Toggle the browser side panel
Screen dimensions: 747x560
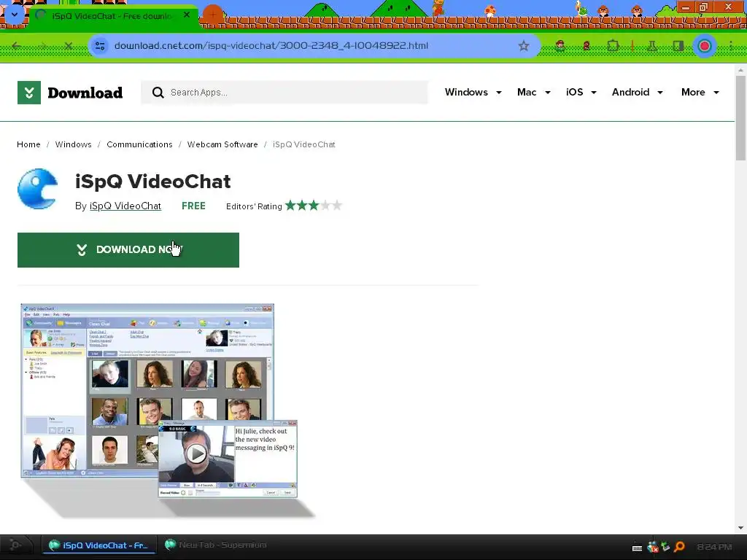pos(678,46)
